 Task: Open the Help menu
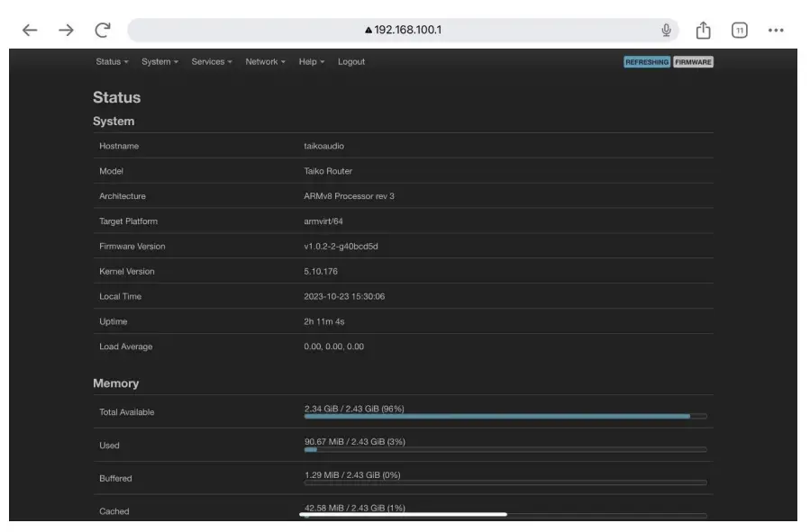click(x=311, y=62)
